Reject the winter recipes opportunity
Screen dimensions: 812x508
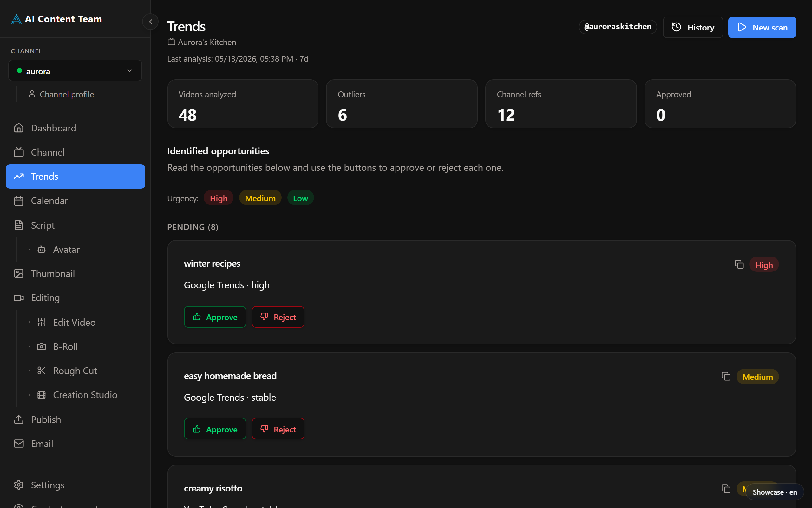(x=278, y=317)
